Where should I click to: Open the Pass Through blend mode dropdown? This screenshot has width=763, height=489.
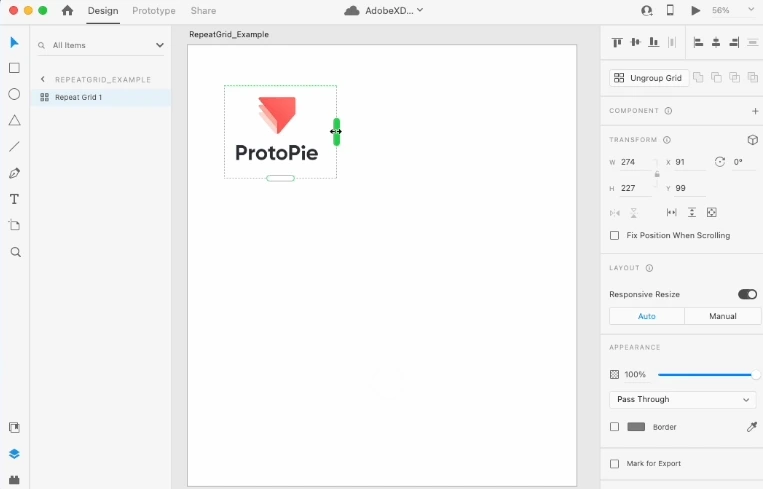(x=682, y=399)
